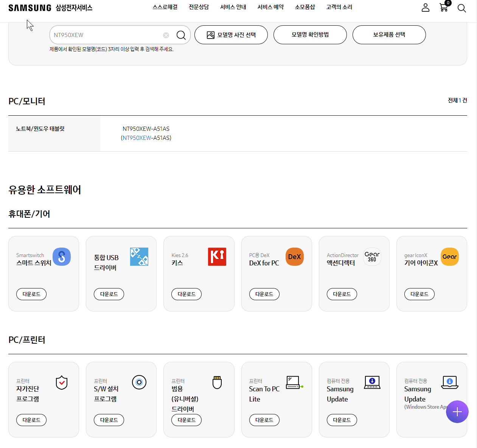
Task: Click the orange Gear IconX icon
Action: click(450, 257)
